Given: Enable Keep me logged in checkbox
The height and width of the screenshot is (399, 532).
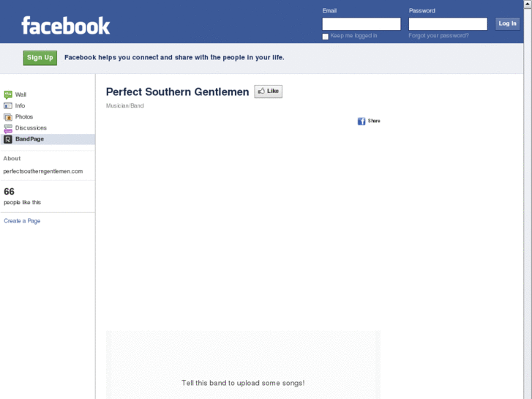Looking at the screenshot, I should (x=326, y=36).
